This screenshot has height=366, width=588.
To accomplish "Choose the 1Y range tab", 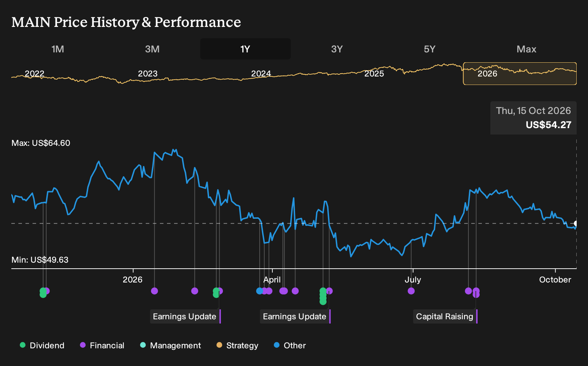I will coord(245,49).
